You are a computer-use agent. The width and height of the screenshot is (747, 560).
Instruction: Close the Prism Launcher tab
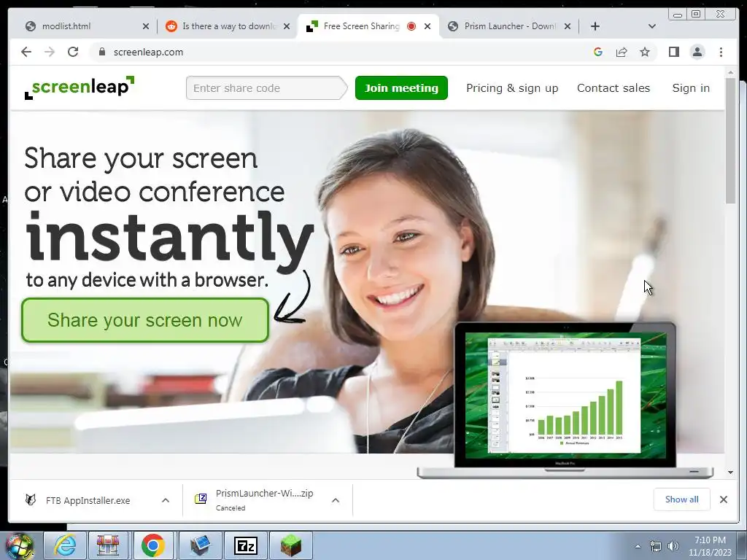coord(568,26)
